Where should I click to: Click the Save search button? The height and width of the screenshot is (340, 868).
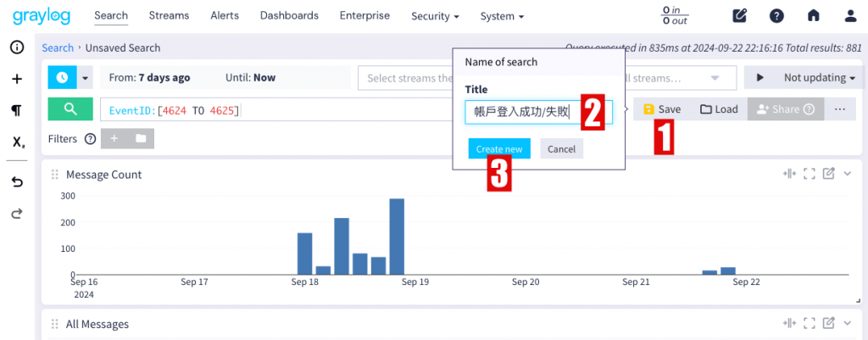point(661,109)
